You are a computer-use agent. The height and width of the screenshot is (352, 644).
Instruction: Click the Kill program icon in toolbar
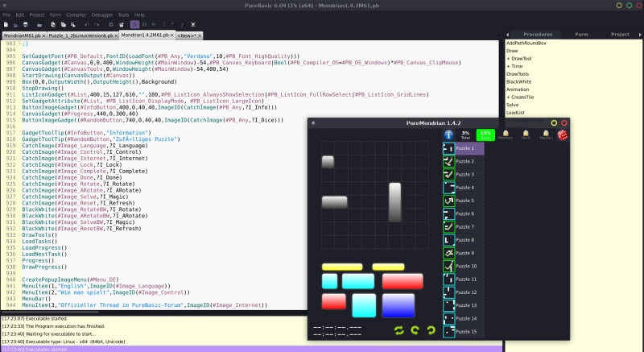[193, 25]
